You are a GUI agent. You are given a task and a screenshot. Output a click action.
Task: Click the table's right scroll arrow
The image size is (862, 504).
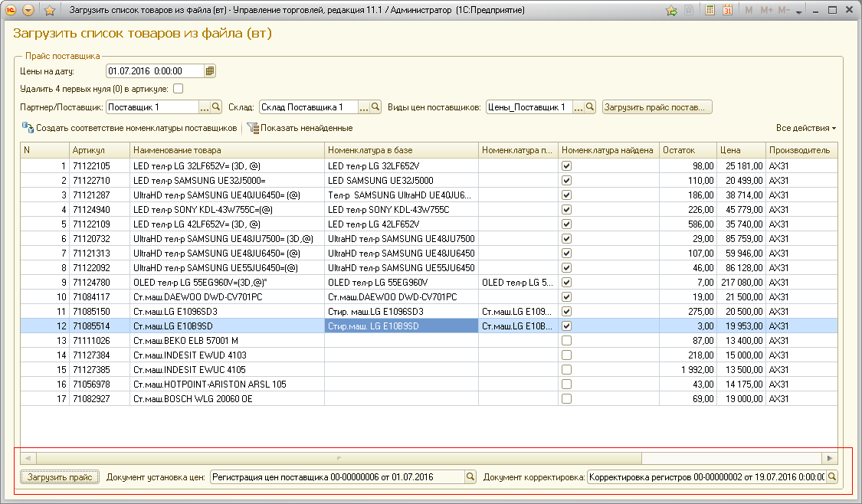(830, 458)
